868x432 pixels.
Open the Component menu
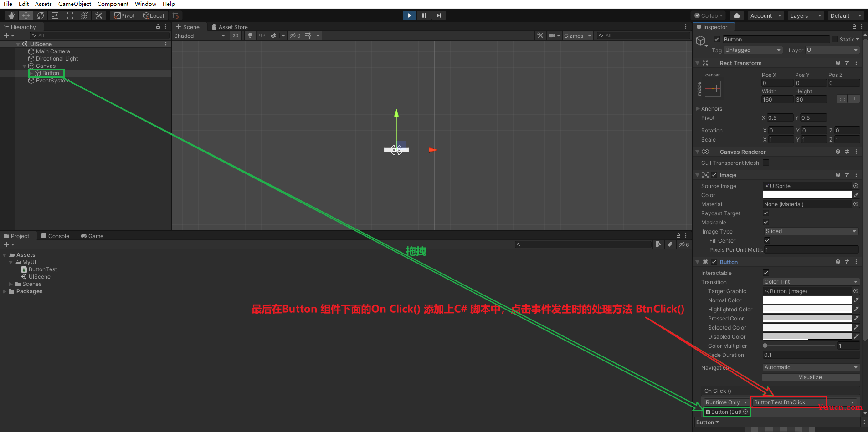pyautogui.click(x=113, y=4)
